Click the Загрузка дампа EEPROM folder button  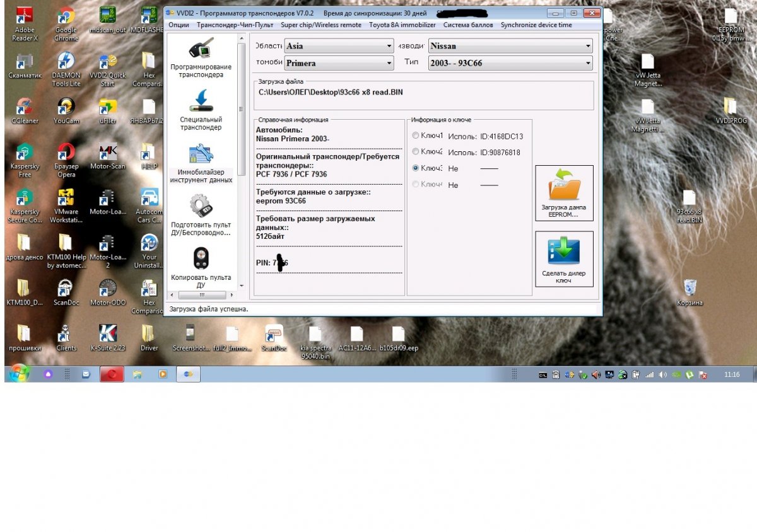[x=564, y=193]
